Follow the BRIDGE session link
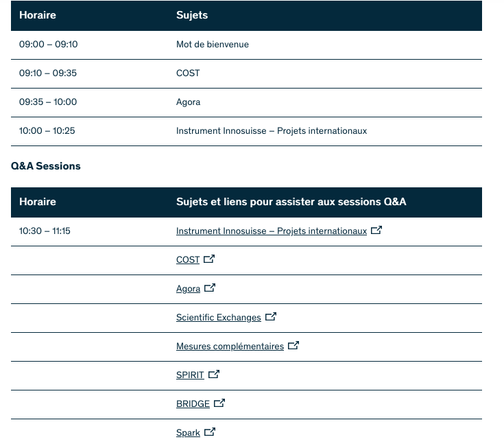The width and height of the screenshot is (504, 444). [x=193, y=404]
